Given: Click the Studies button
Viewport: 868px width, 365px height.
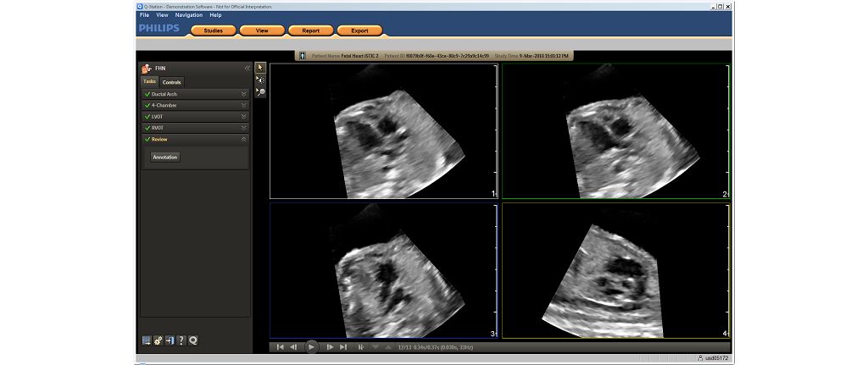Looking at the screenshot, I should (x=213, y=31).
